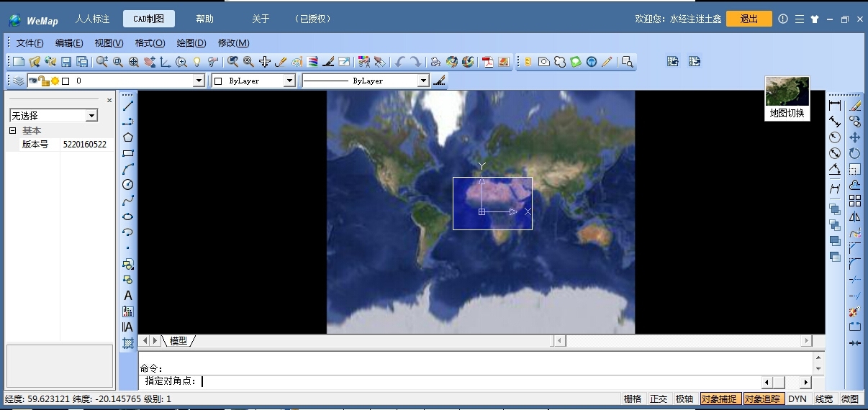Close the properties panel

tap(109, 101)
